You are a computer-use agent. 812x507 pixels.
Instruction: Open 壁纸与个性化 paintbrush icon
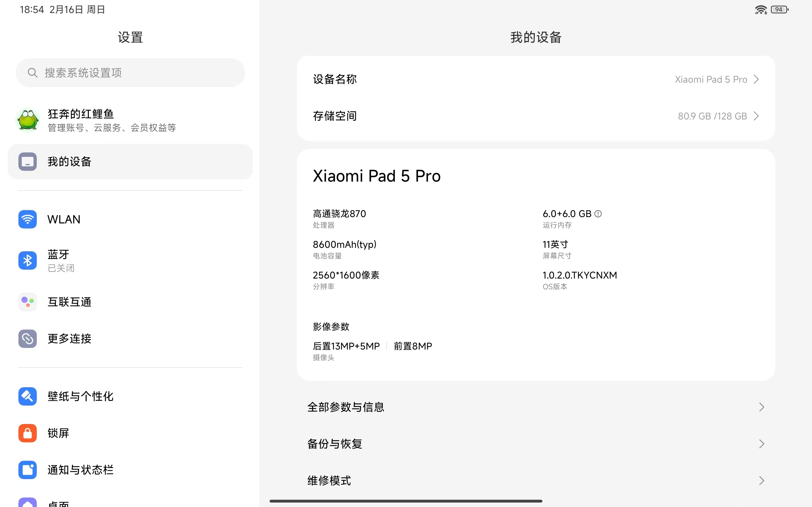click(x=28, y=396)
